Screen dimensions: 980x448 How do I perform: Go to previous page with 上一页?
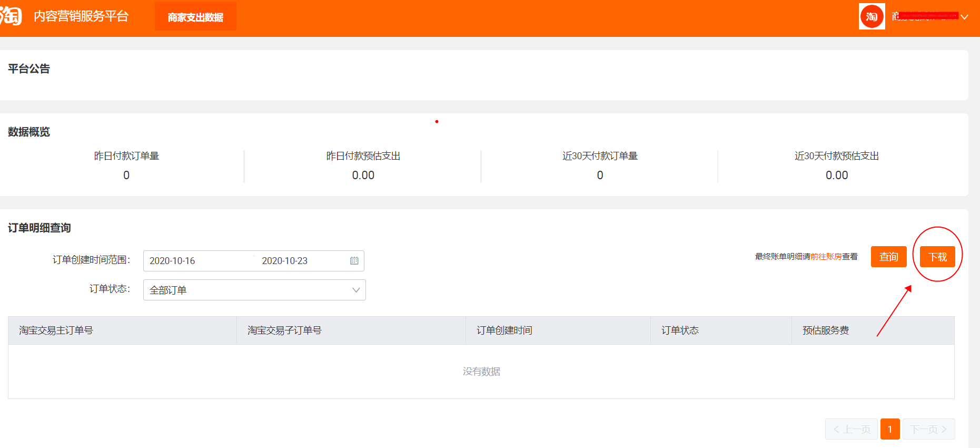click(x=852, y=429)
